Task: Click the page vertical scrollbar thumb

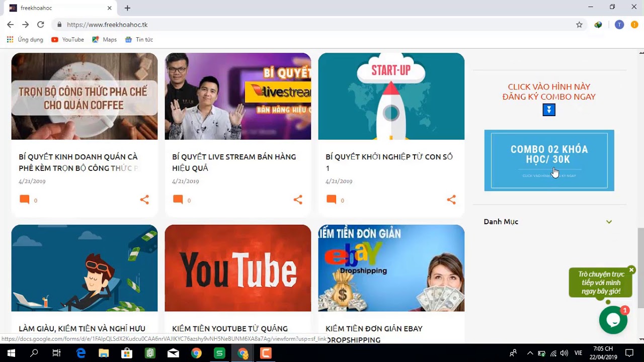Action: coord(640,267)
